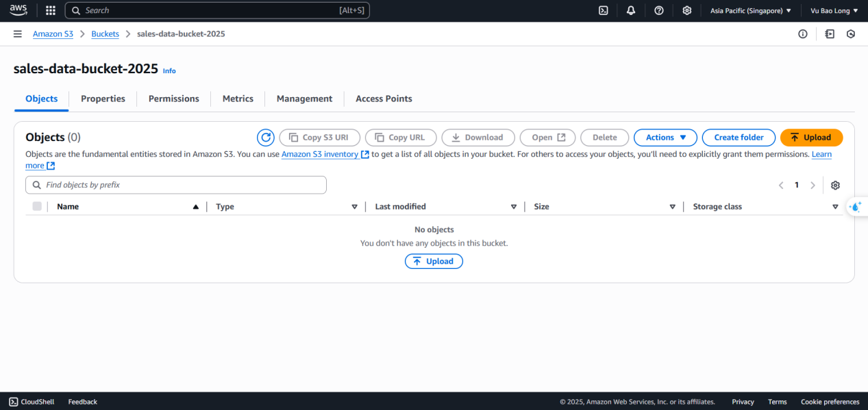Sort by the Type column arrow
This screenshot has height=410, width=868.
click(355, 207)
